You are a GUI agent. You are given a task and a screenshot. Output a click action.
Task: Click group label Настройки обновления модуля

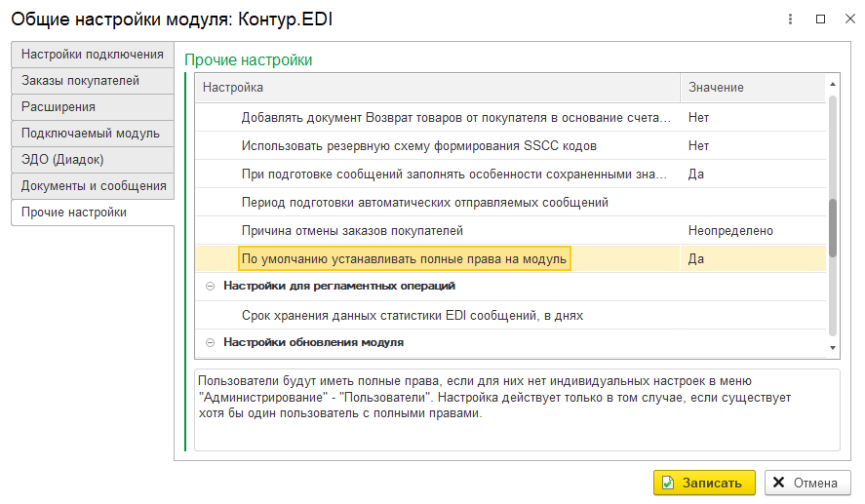coord(313,342)
